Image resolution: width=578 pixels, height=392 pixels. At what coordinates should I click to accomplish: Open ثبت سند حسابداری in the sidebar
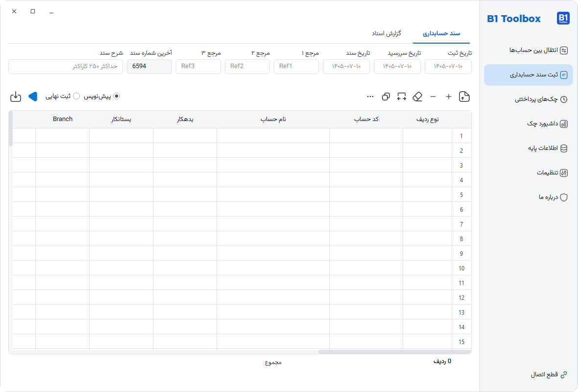[x=528, y=75]
